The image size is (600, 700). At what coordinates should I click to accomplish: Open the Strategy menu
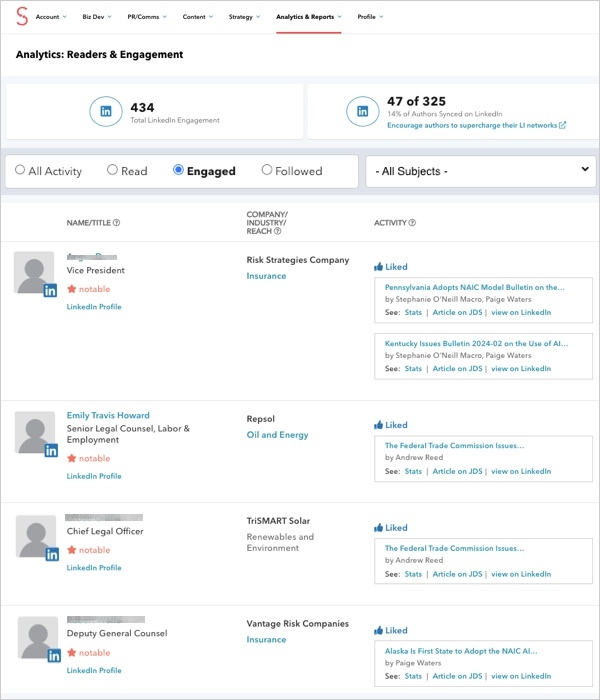click(x=244, y=17)
